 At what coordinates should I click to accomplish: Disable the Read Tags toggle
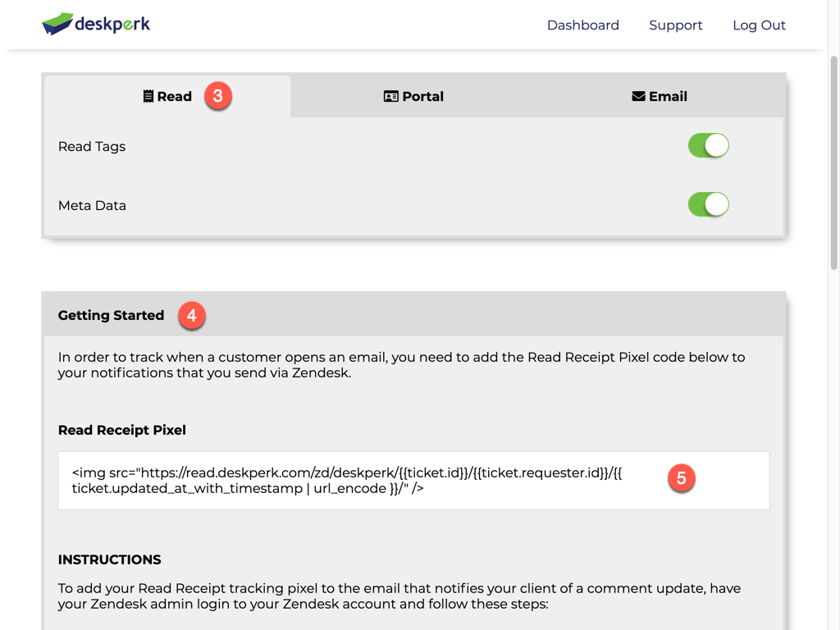pos(708,146)
